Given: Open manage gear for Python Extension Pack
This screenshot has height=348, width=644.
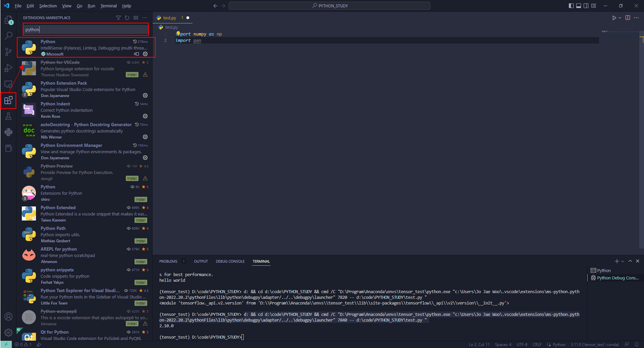Looking at the screenshot, I should 145,95.
